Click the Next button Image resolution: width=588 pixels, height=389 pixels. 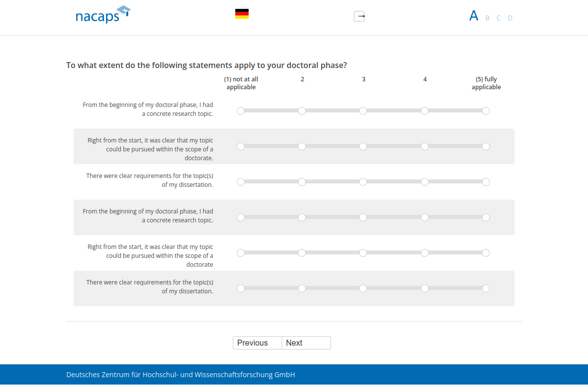(306, 343)
